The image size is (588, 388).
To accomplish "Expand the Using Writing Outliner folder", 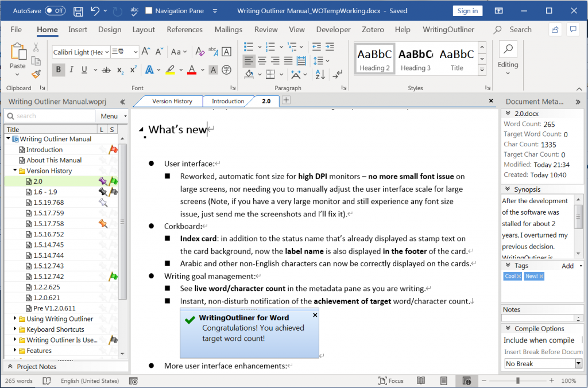I will [15, 319].
